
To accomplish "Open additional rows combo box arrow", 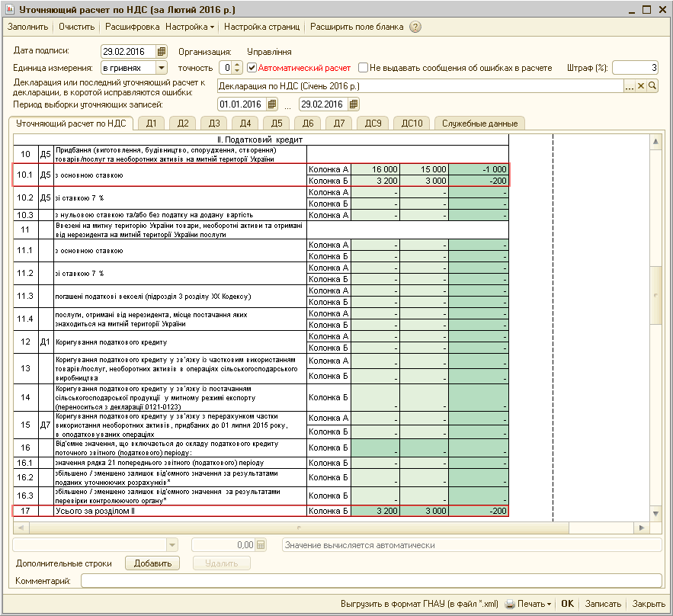I will tap(172, 545).
